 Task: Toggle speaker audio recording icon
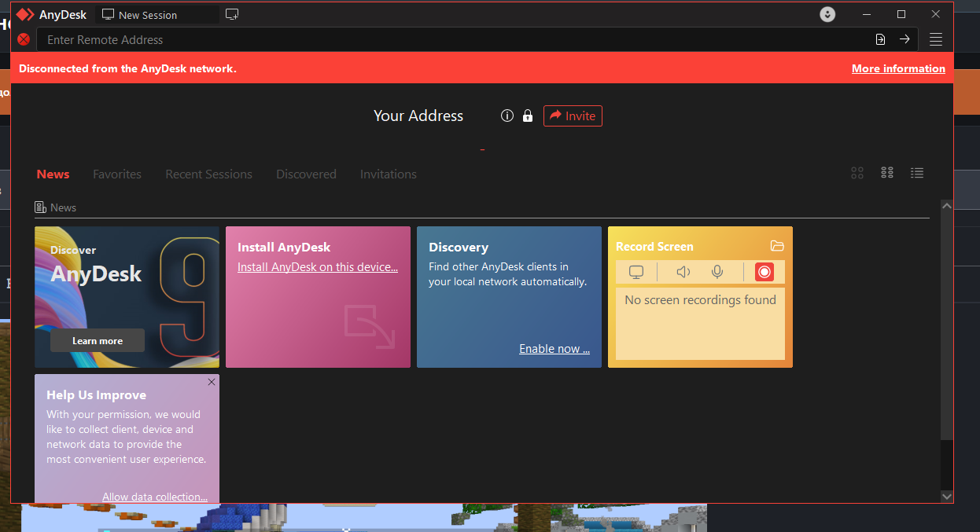(683, 272)
